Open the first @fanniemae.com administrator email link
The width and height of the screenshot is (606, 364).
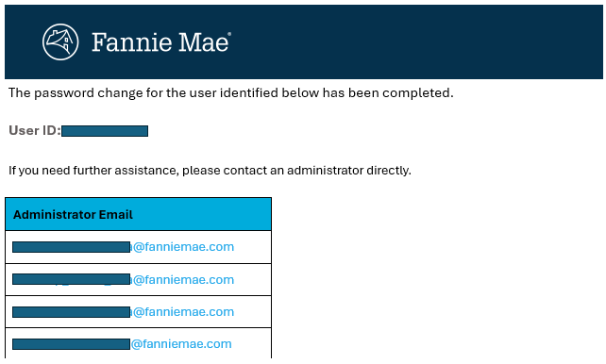(182, 247)
